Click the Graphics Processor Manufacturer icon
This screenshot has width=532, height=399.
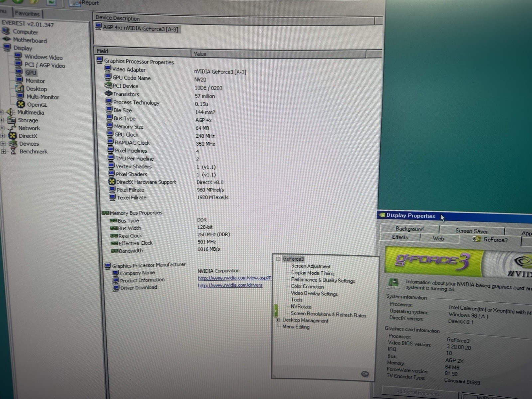[x=108, y=266]
